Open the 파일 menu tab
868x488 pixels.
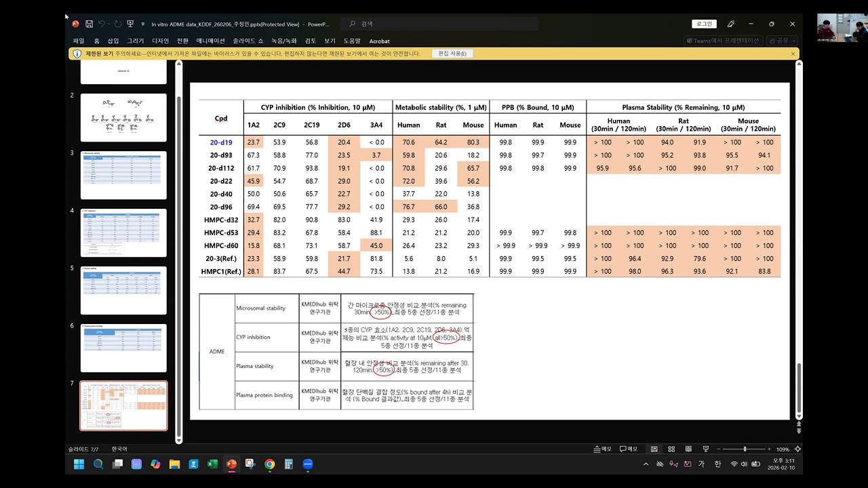tap(79, 41)
